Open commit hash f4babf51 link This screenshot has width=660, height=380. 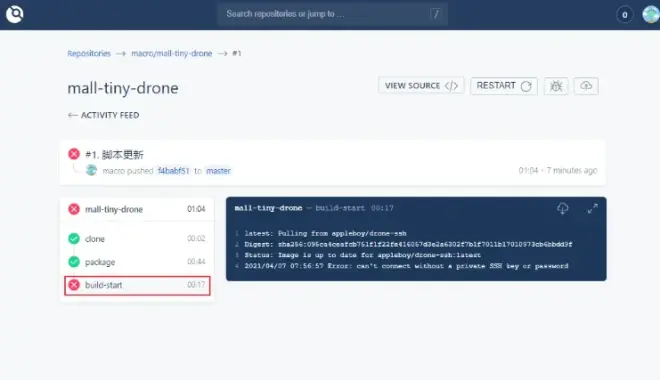click(x=173, y=171)
